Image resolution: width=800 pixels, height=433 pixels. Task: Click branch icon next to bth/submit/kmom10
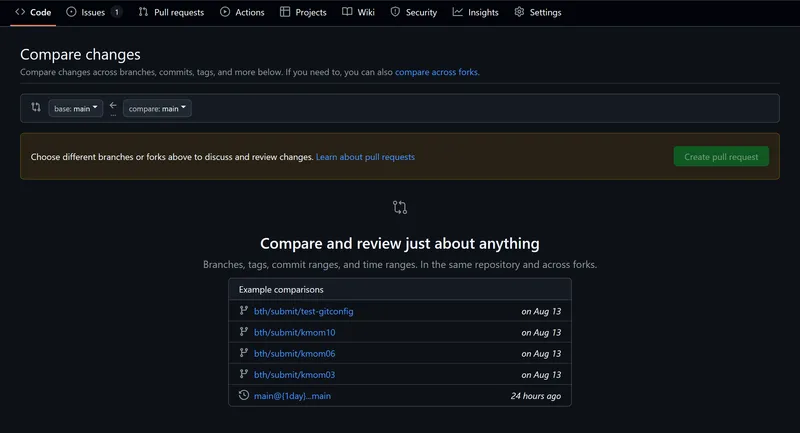tap(244, 332)
